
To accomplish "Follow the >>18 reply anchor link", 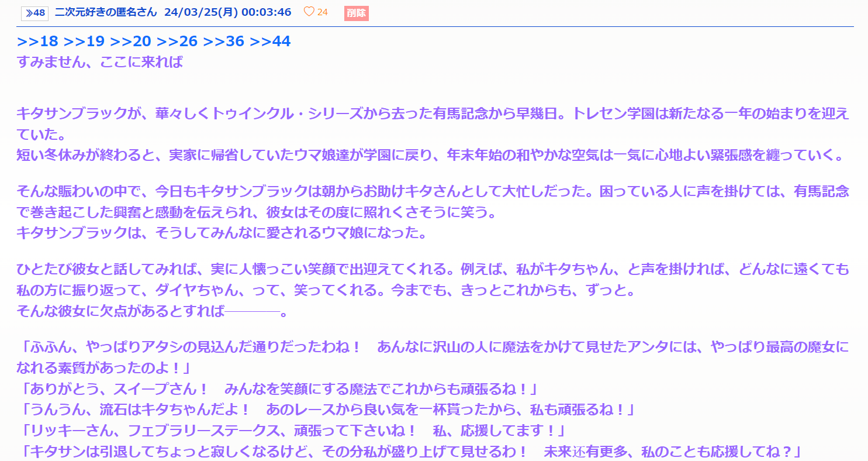I will (x=37, y=41).
